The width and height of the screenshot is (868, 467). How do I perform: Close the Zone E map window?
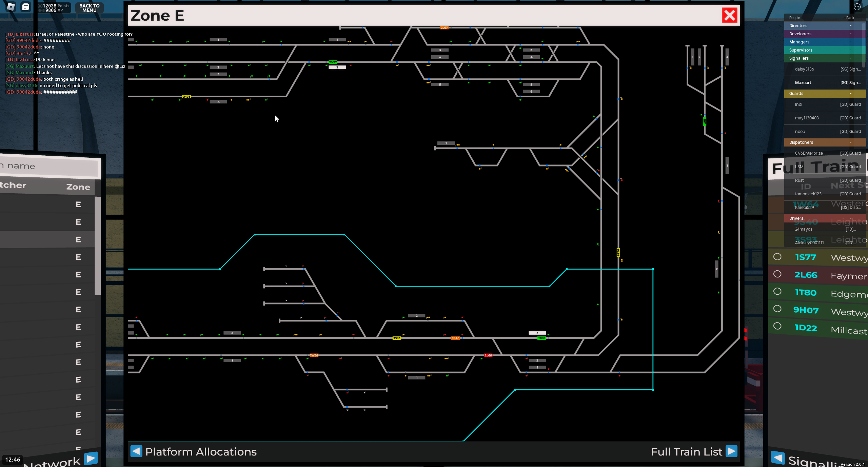point(730,16)
